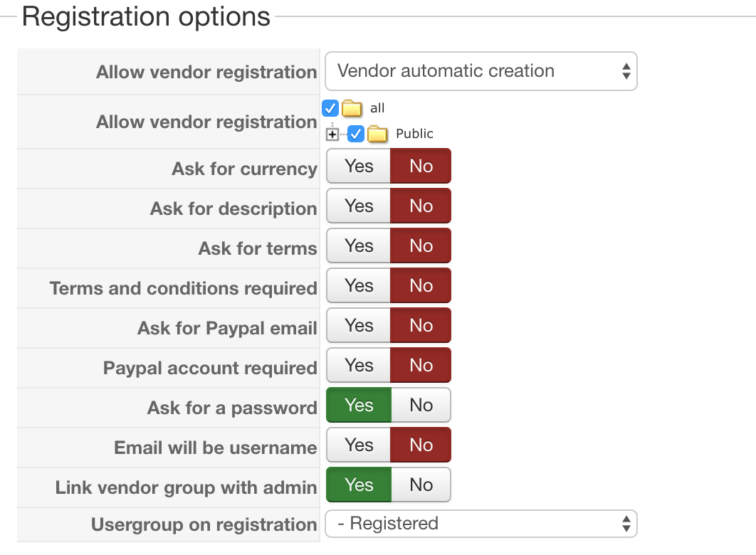The height and width of the screenshot is (555, 756).
Task: Uncheck the Public group checkbox
Action: (357, 134)
